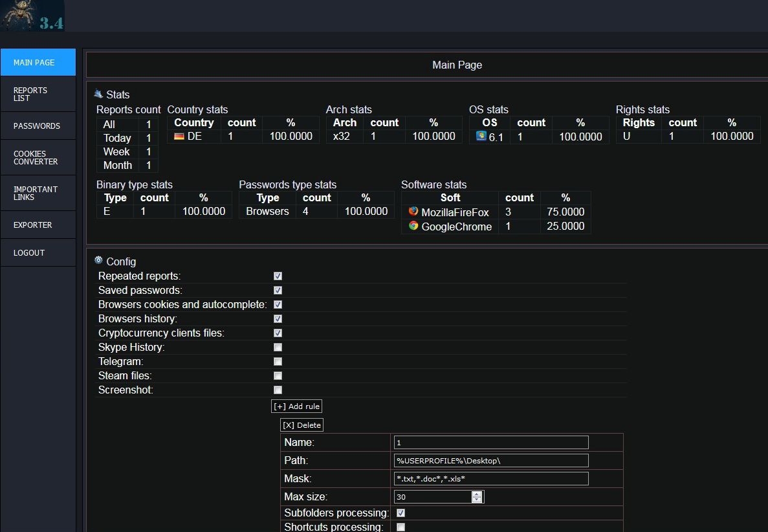Select Exporter in the sidebar
Screen dimensions: 768x532
click(x=38, y=225)
